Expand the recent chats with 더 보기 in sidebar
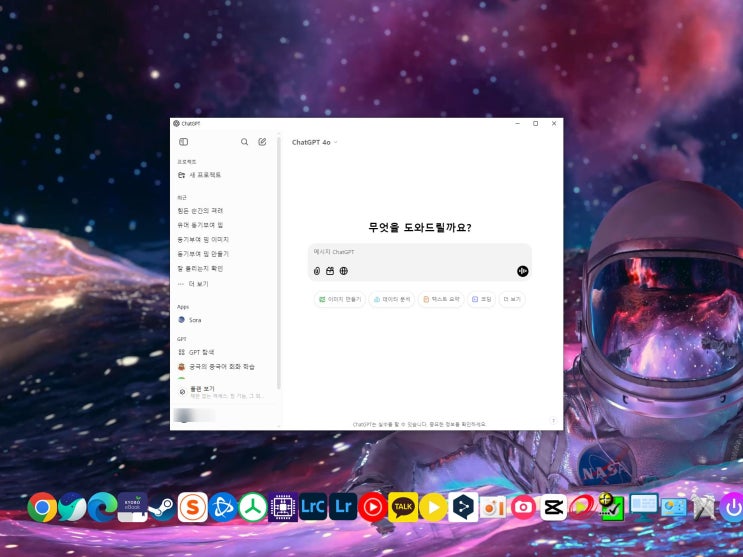The height and width of the screenshot is (557, 743). [x=193, y=284]
